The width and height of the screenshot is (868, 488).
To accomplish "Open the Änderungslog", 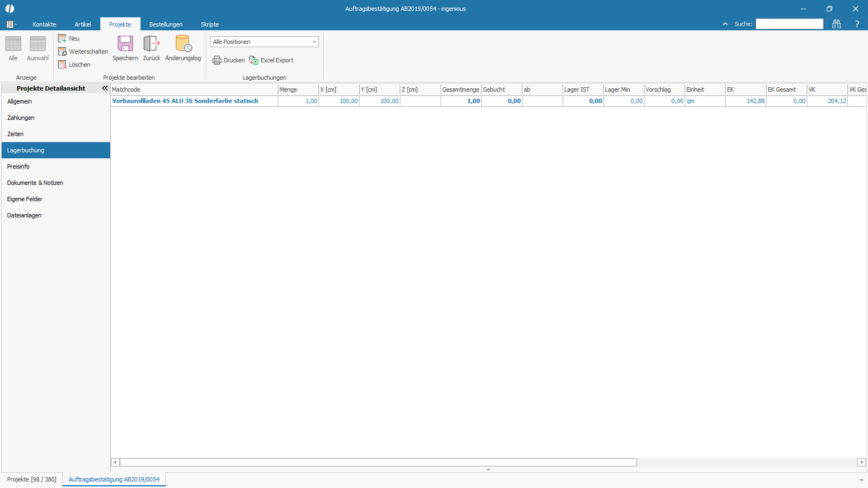I will pyautogui.click(x=183, y=48).
